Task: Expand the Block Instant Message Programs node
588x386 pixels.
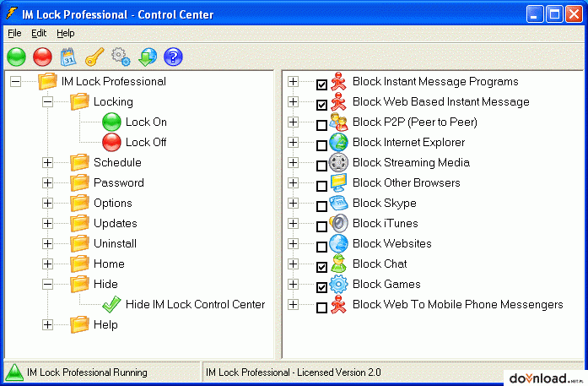Action: (x=294, y=81)
